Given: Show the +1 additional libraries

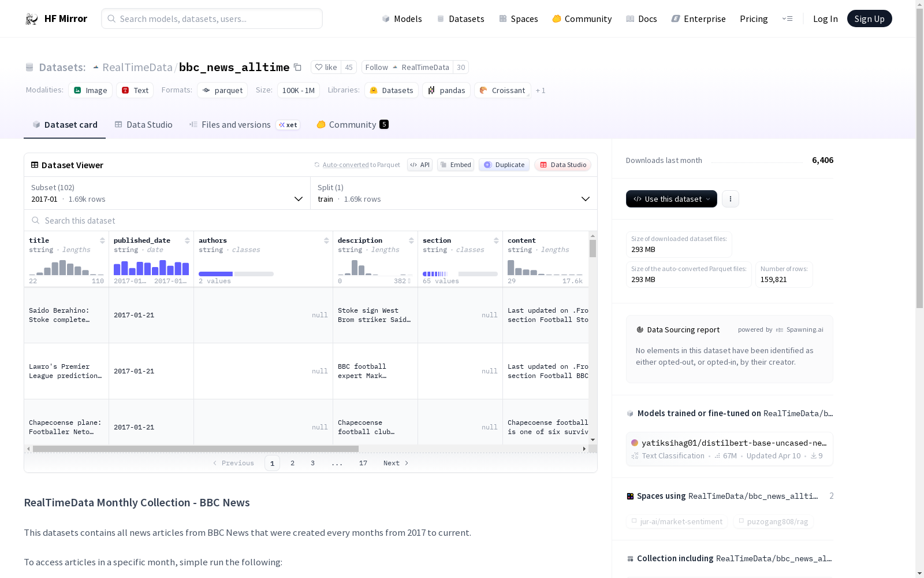Looking at the screenshot, I should (x=541, y=90).
